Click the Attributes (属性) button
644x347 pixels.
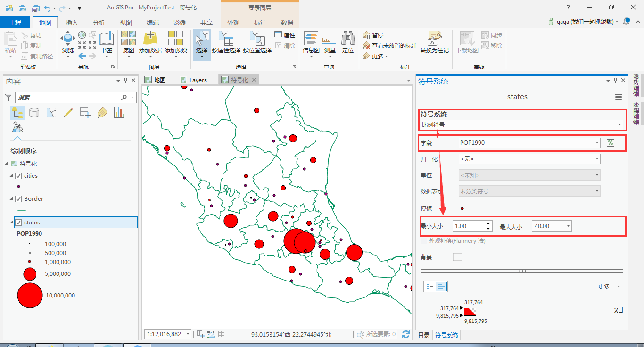(285, 35)
